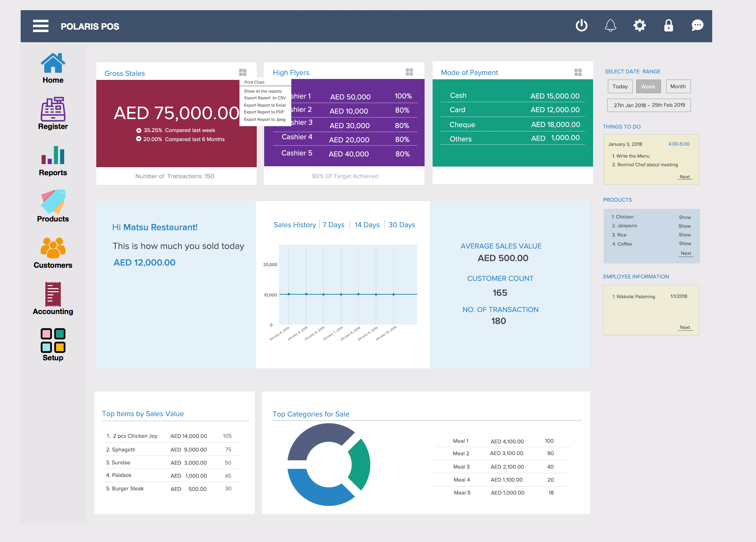Click plus icon beside 35.25%

tap(139, 130)
